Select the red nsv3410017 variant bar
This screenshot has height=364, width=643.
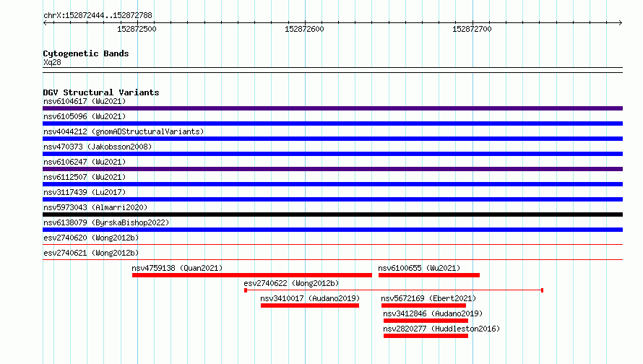(310, 305)
